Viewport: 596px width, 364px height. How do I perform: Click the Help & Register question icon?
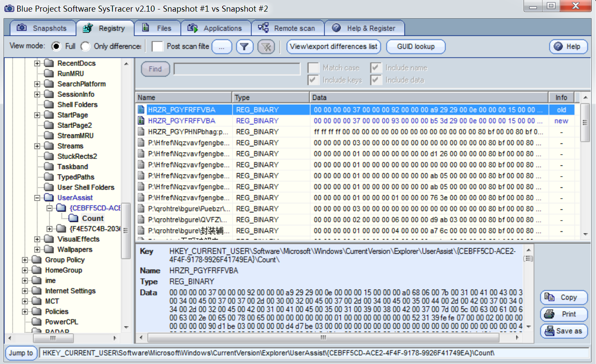[336, 28]
